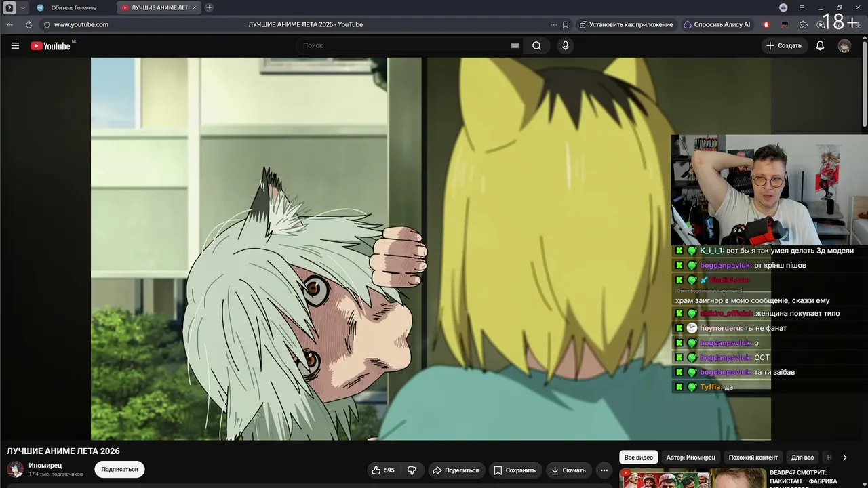Screen dimensions: 868x488
Task: Download the video with Скачать
Action: click(x=568, y=470)
